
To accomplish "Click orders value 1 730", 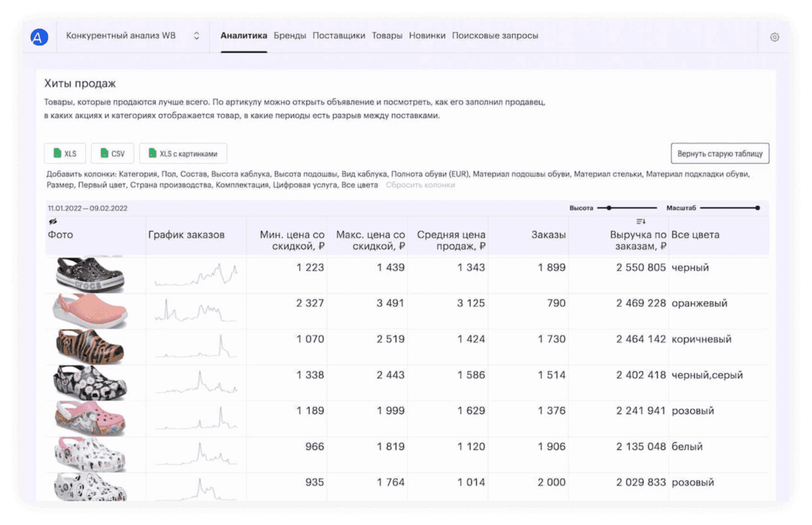I will [551, 339].
